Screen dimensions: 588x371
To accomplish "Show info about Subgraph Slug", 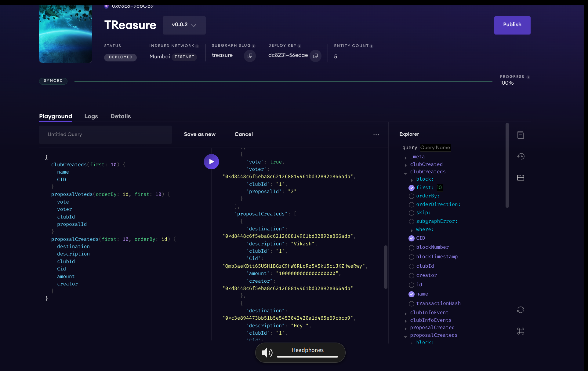I will click(254, 46).
